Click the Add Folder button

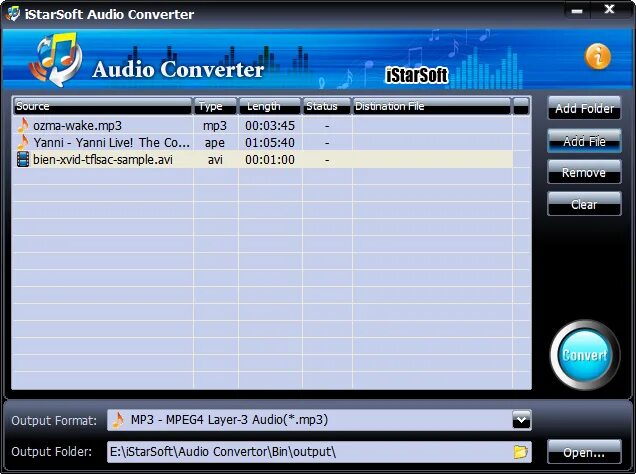point(584,108)
